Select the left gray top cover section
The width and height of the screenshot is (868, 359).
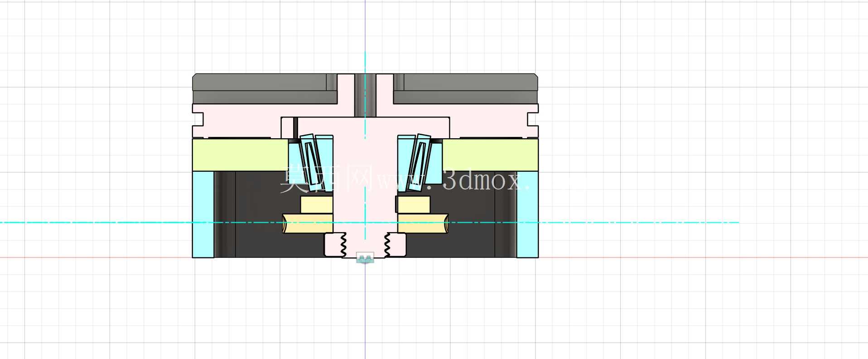pos(265,89)
